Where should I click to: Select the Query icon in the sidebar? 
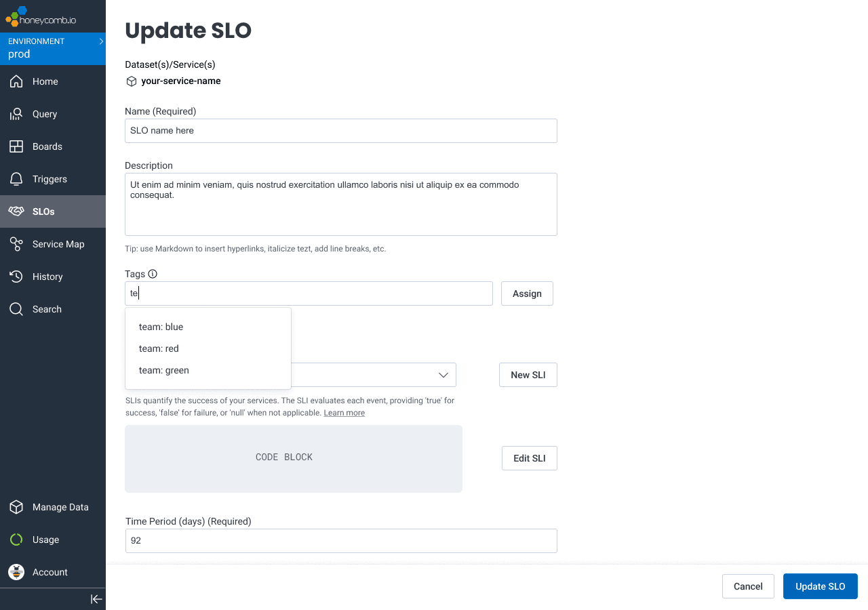point(16,113)
